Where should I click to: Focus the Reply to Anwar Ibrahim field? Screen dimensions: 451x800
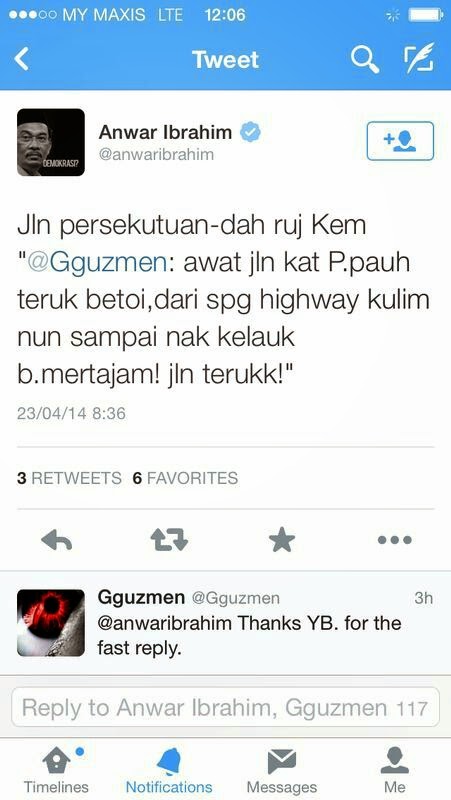226,707
